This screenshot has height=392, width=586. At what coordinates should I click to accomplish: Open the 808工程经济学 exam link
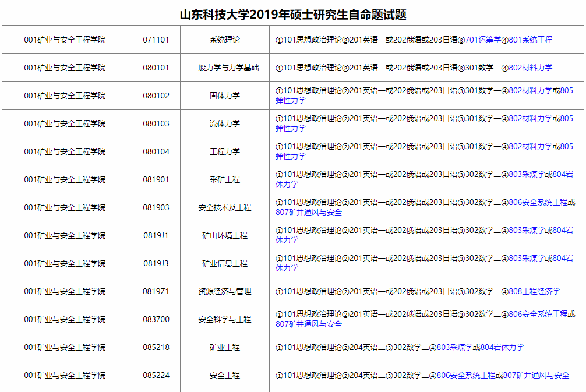pos(534,291)
